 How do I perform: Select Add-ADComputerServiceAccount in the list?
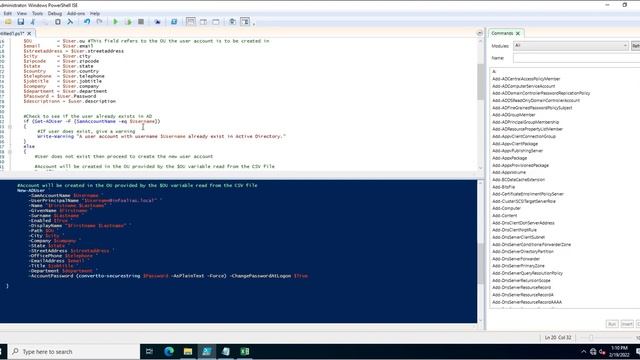[523, 86]
